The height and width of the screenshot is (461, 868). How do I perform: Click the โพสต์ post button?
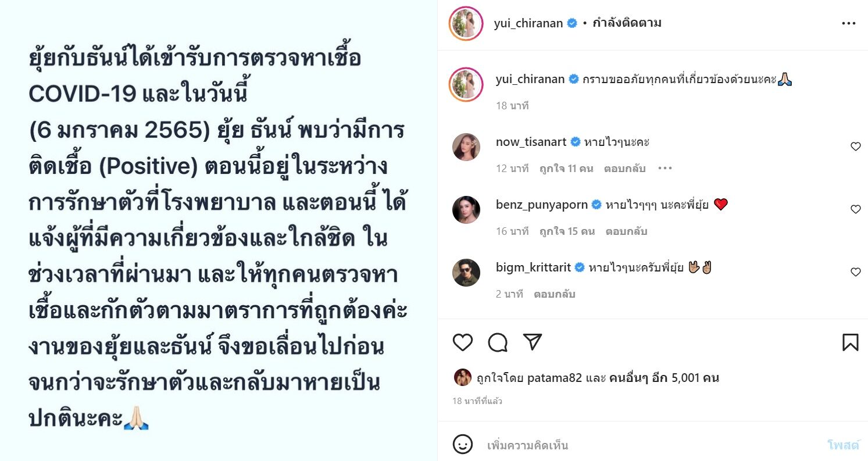[x=843, y=445]
